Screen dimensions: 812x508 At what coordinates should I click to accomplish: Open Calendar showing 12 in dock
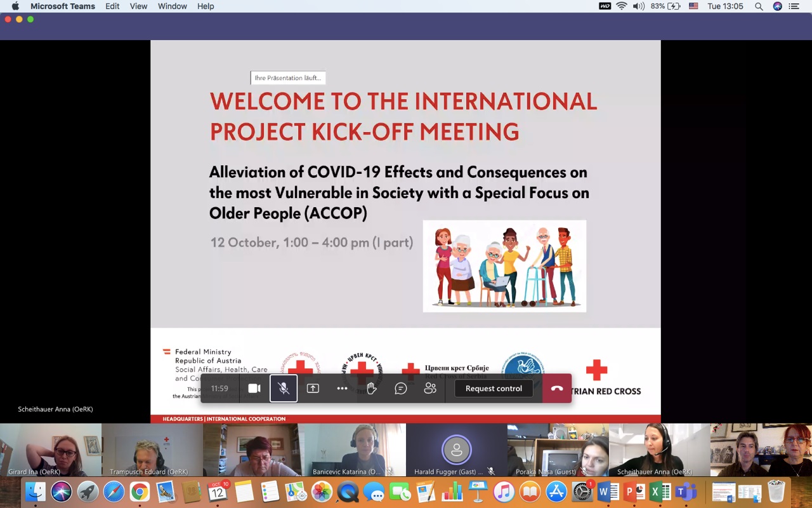218,491
